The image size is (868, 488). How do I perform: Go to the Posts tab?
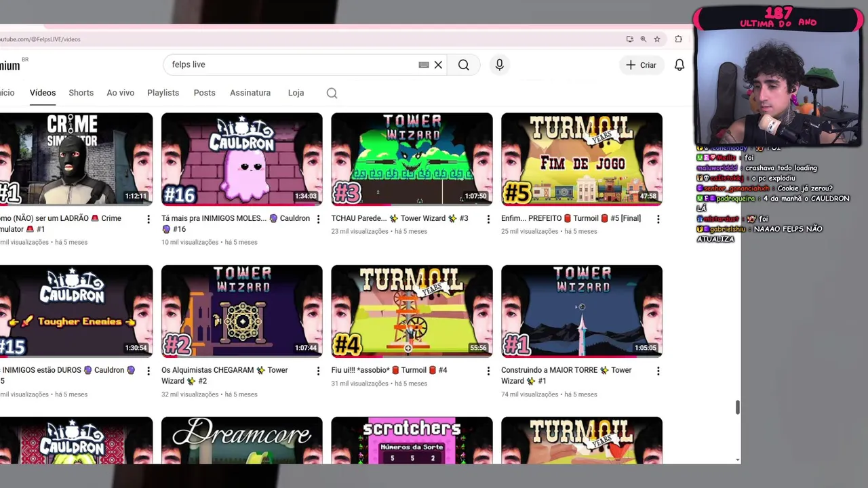click(204, 93)
